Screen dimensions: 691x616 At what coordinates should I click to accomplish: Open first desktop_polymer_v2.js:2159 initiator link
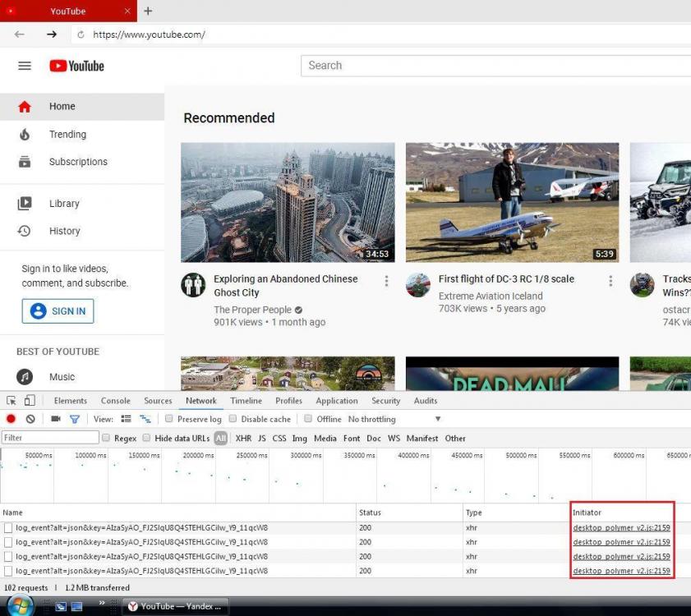pyautogui.click(x=621, y=528)
